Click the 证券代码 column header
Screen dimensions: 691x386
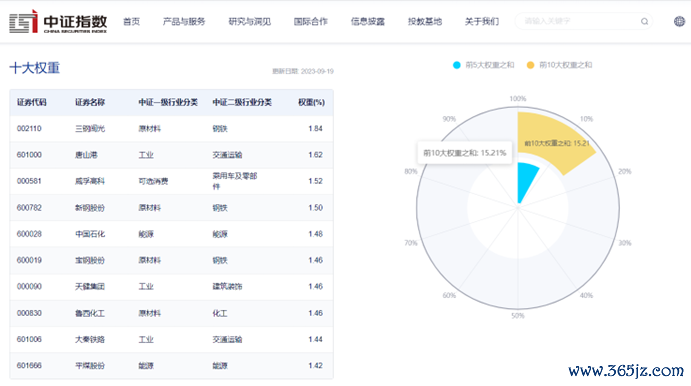[32, 102]
